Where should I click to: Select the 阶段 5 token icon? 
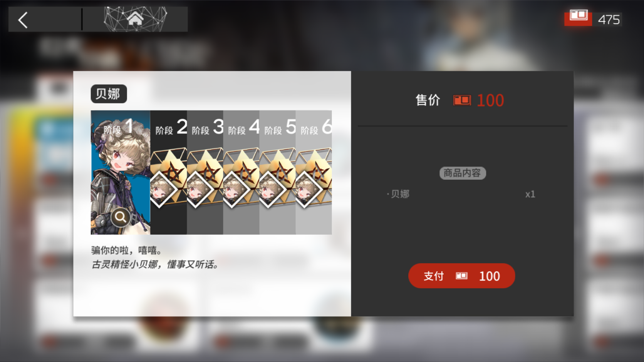pyautogui.click(x=277, y=178)
